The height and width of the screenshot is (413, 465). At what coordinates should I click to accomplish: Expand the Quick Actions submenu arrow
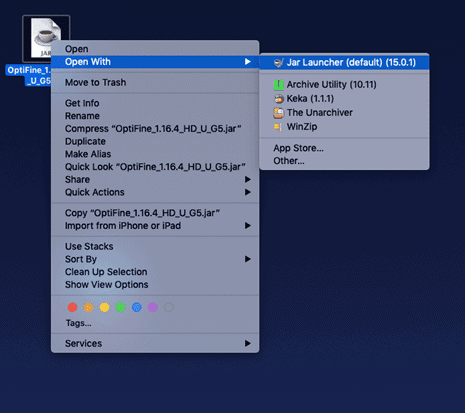[248, 192]
